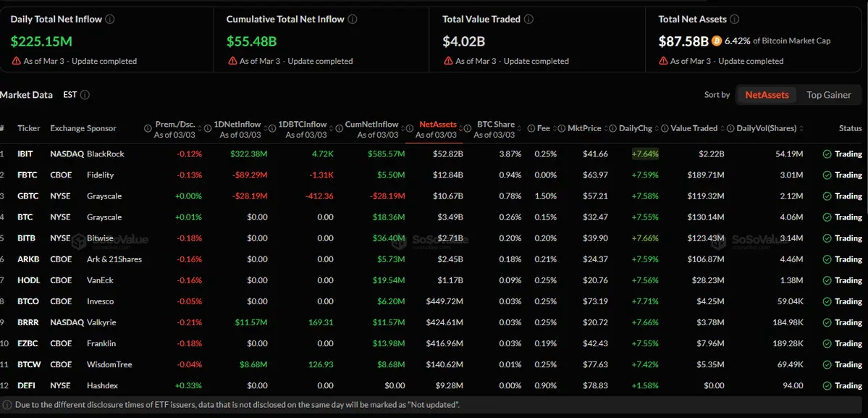
Task: Open info icon before 1DBTCInflow column
Action: [x=271, y=128]
